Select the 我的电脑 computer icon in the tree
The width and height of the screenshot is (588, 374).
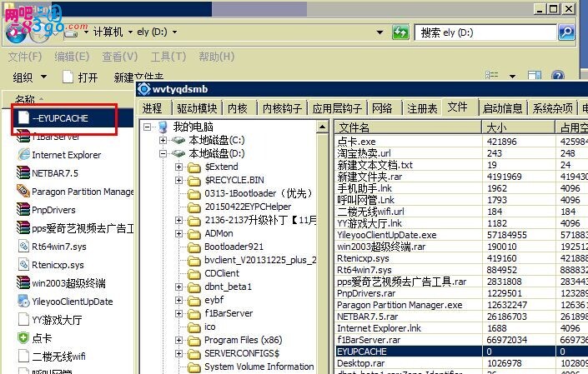click(163, 127)
